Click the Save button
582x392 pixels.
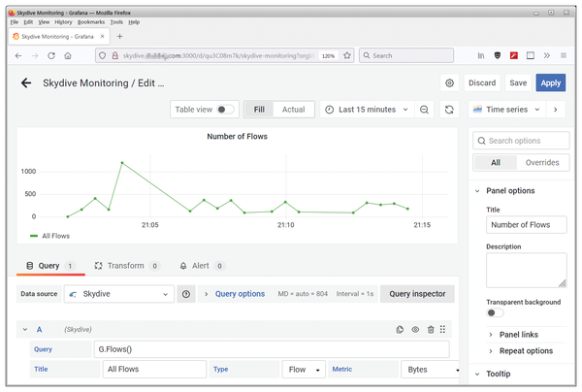click(518, 82)
